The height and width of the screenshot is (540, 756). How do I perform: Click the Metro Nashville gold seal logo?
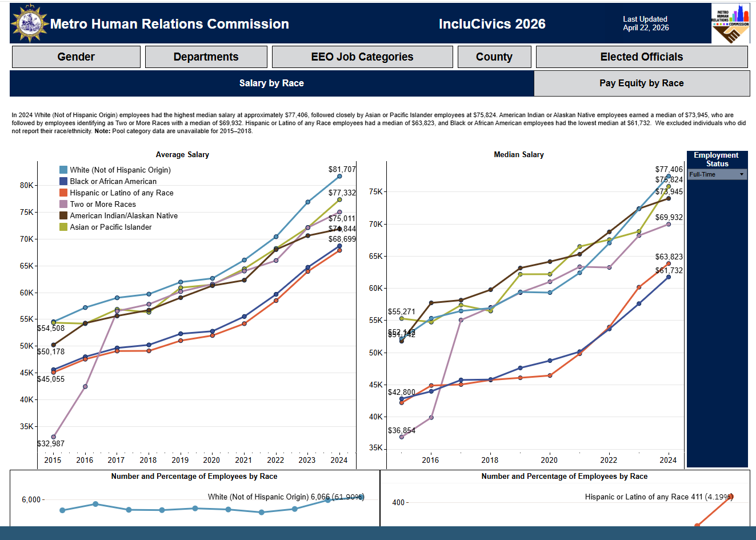pyautogui.click(x=30, y=24)
